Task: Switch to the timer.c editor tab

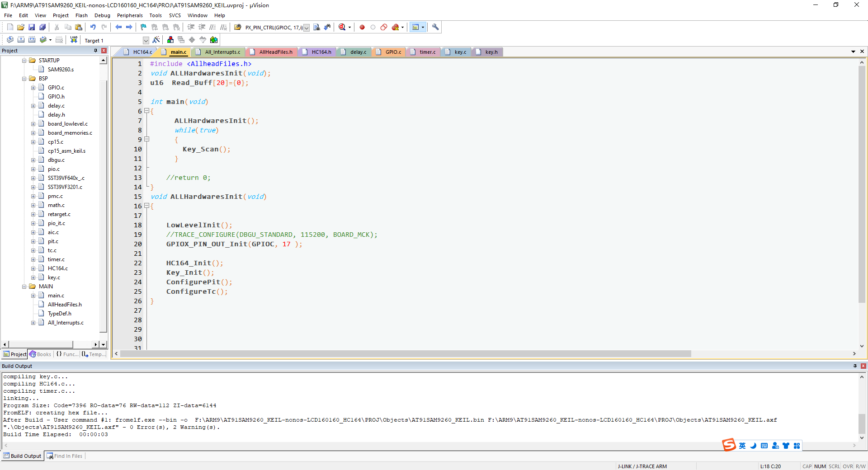Action: (424, 52)
